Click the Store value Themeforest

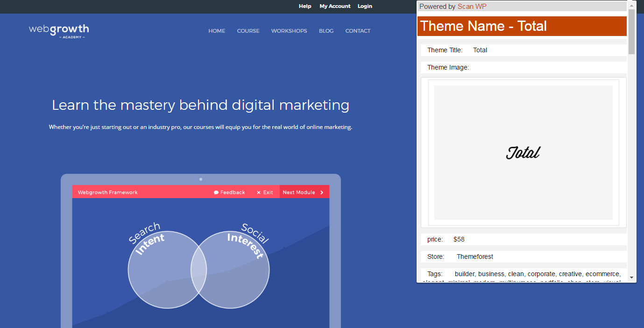click(x=475, y=257)
